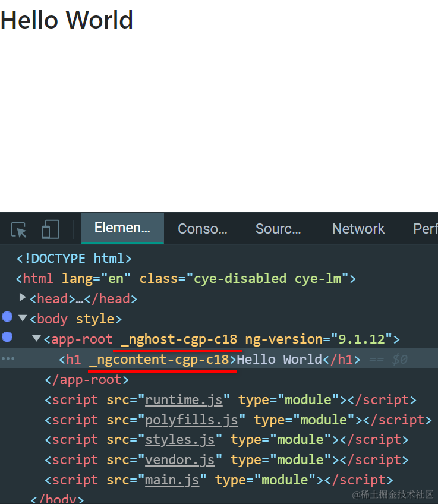Collapse the app-root element node
The width and height of the screenshot is (438, 504).
click(37, 338)
